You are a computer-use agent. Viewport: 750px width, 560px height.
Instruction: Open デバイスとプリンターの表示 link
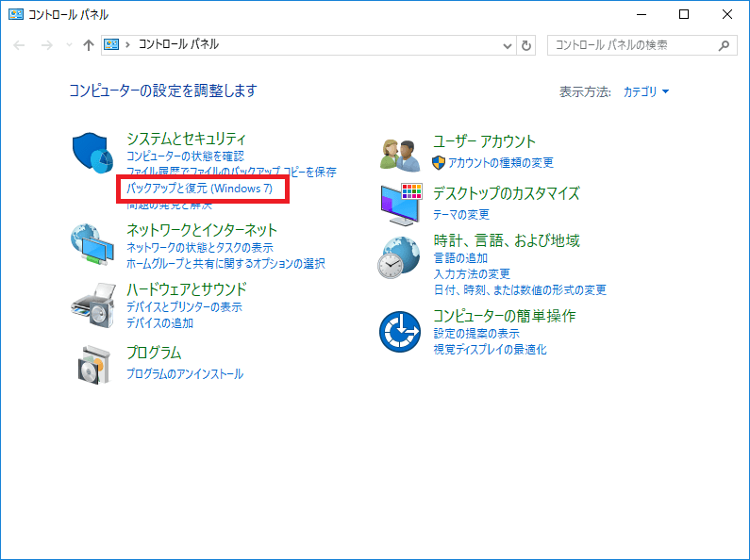[184, 306]
